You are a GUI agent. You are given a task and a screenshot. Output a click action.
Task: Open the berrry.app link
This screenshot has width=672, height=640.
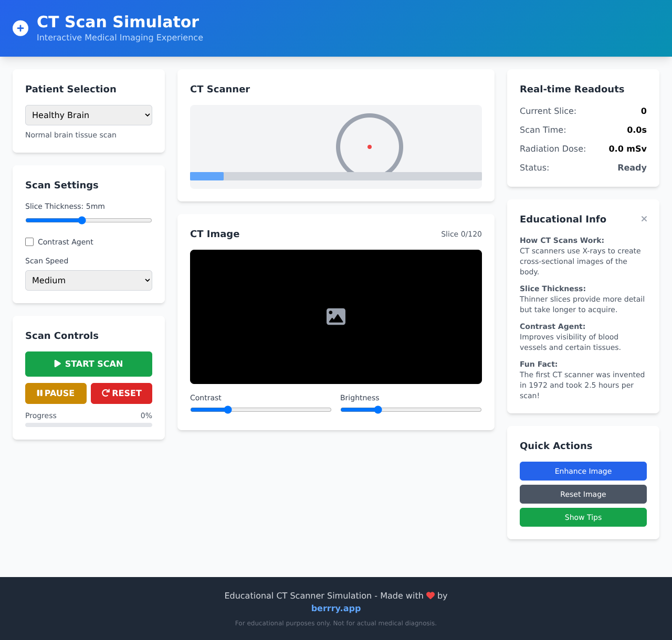(336, 608)
